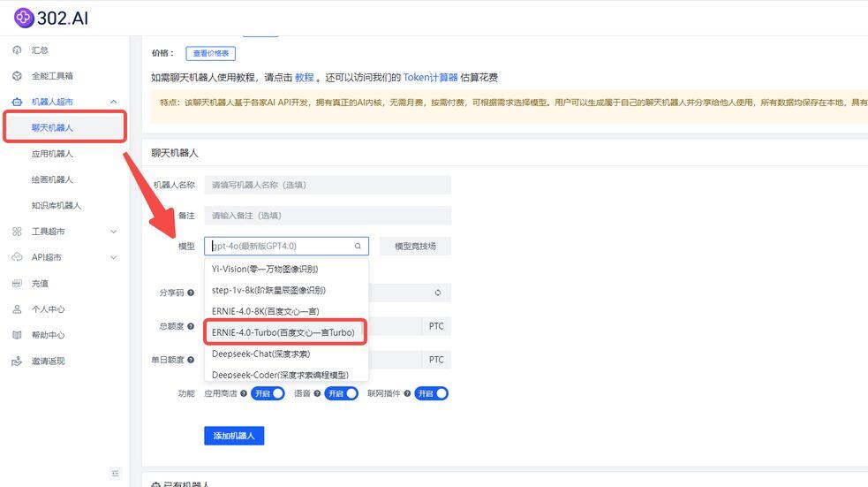The image size is (868, 487).
Task: Collapse the 机器人超市 menu chevron
Action: [x=114, y=102]
